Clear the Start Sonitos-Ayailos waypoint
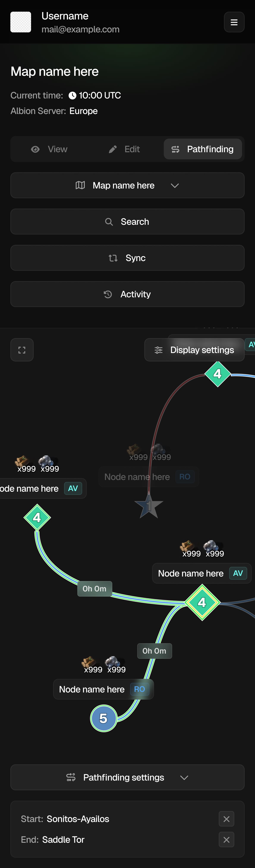The height and width of the screenshot is (868, 255). 226,819
